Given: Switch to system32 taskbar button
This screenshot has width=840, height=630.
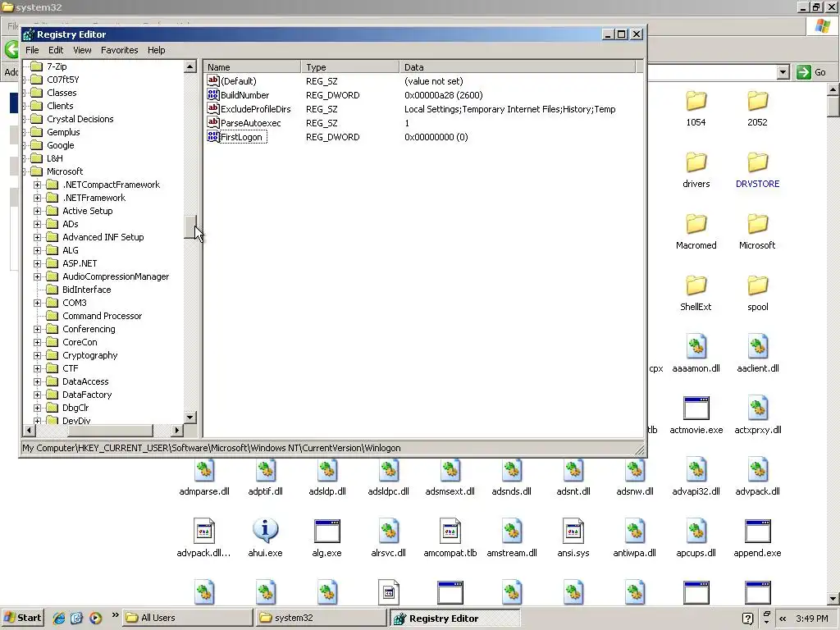Looking at the screenshot, I should tap(321, 618).
